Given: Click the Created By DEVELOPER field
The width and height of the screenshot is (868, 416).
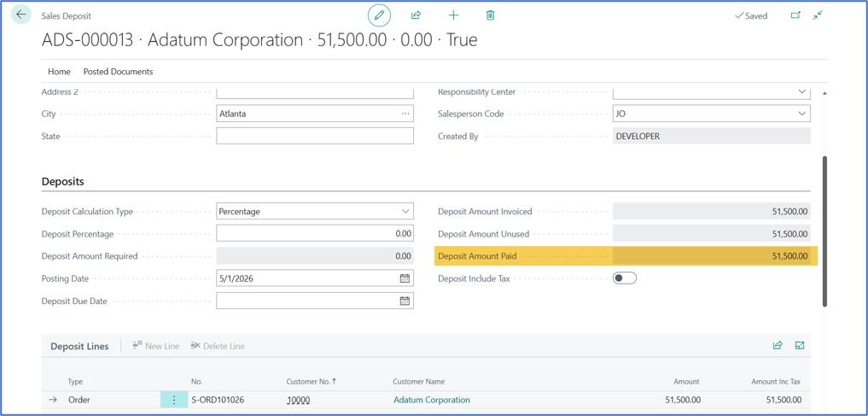Looking at the screenshot, I should pos(711,137).
